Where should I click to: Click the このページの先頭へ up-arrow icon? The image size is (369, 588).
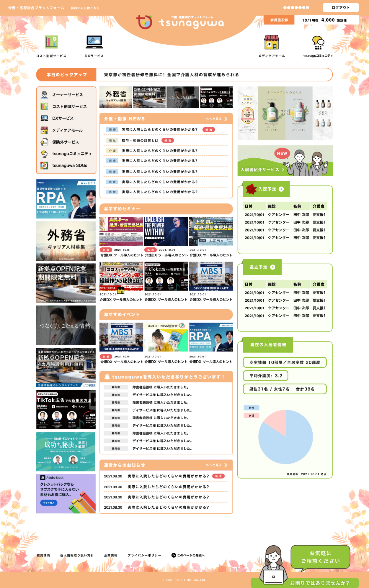tap(174, 555)
